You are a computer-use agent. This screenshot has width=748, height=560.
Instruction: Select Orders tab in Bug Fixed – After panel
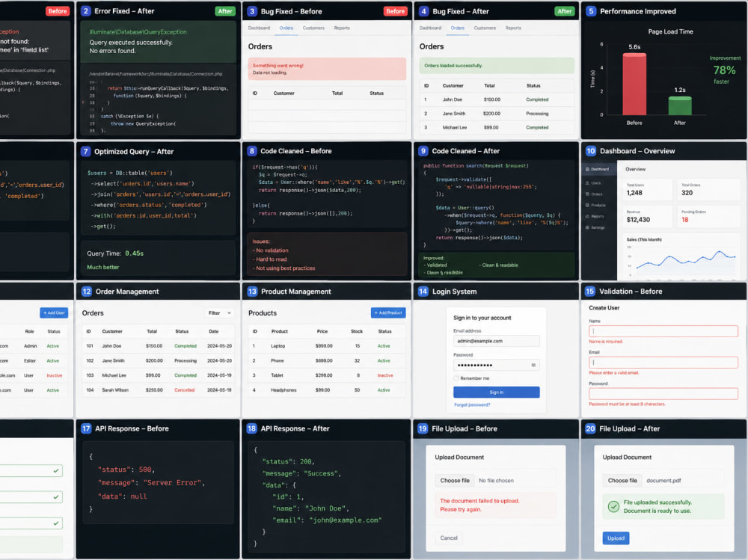(458, 28)
